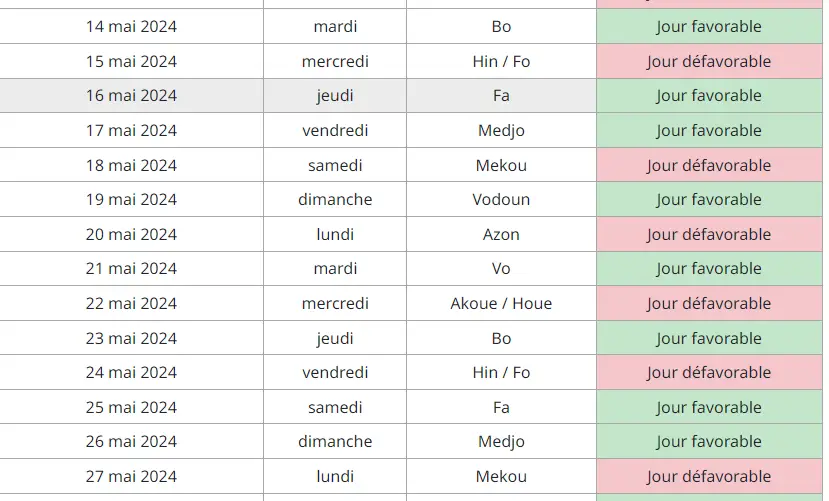Click the Akoue / Houe cell
The height and width of the screenshot is (501, 829).
(501, 304)
